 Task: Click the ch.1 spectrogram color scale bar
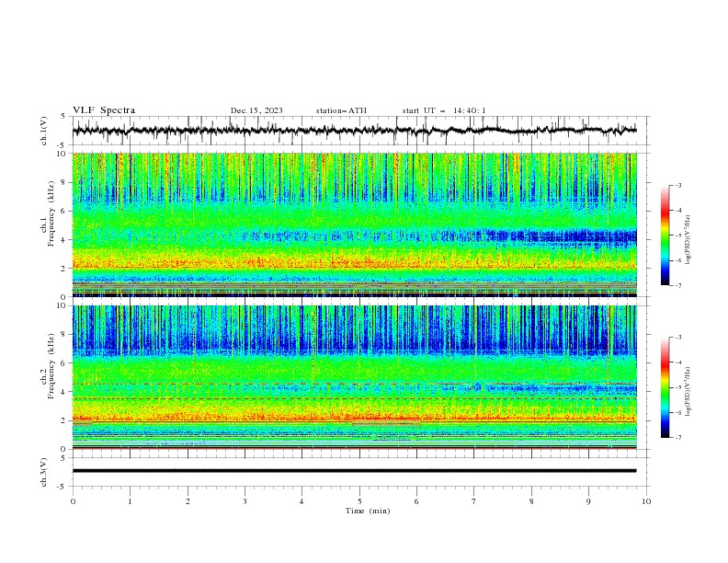665,236
